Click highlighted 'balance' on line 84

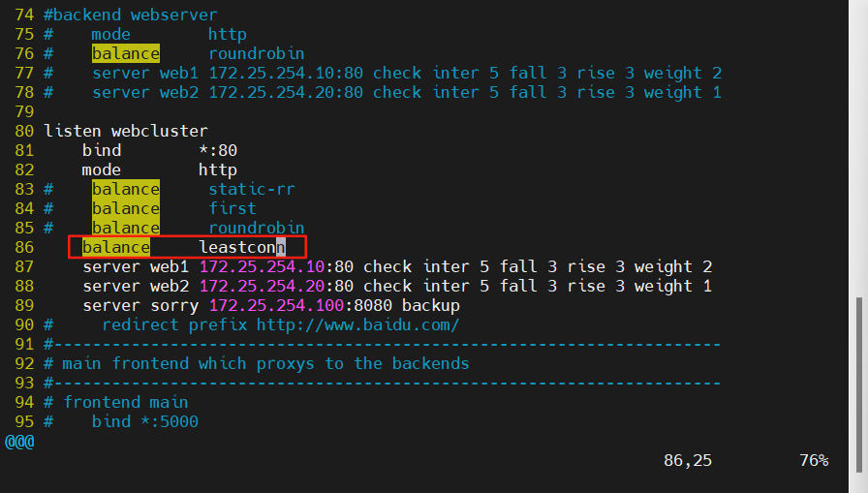[126, 208]
